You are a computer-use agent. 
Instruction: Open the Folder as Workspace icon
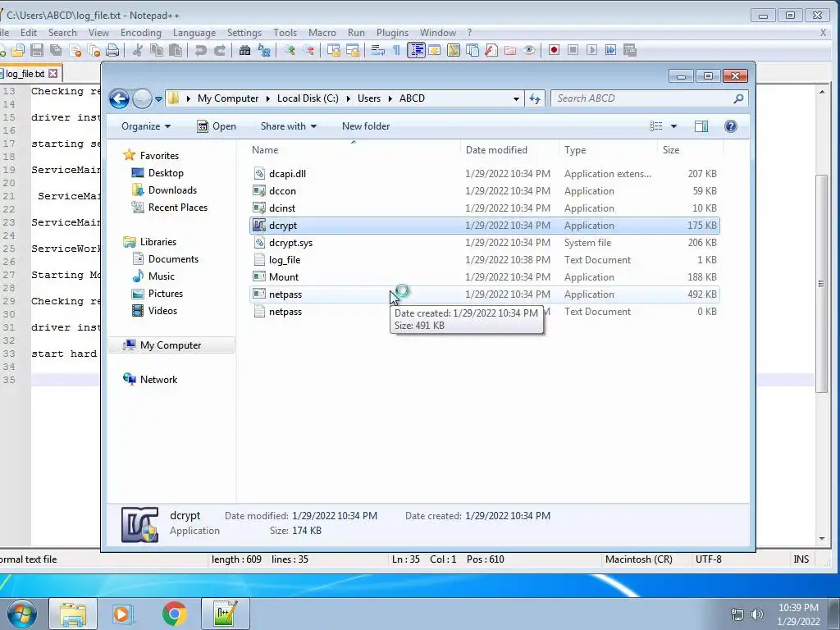click(x=510, y=50)
